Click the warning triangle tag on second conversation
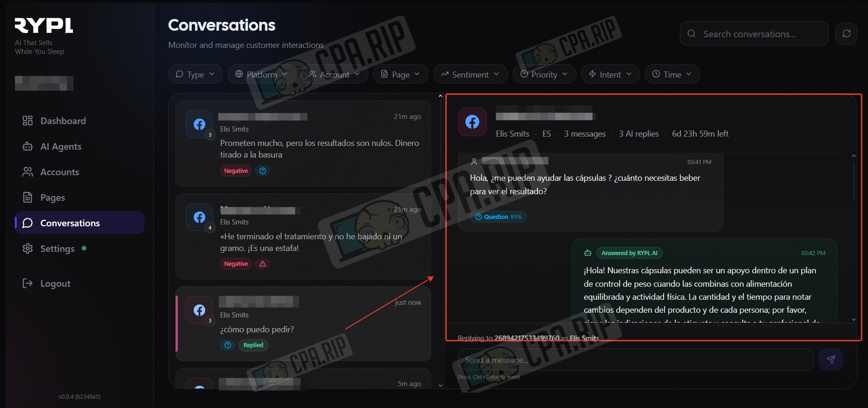 (x=262, y=264)
